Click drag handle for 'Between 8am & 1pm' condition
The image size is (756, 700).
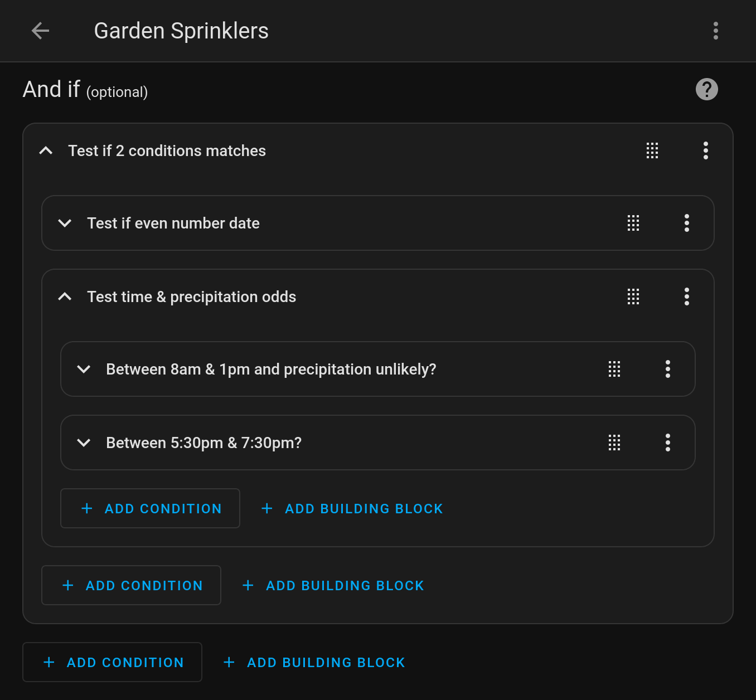pyautogui.click(x=614, y=369)
